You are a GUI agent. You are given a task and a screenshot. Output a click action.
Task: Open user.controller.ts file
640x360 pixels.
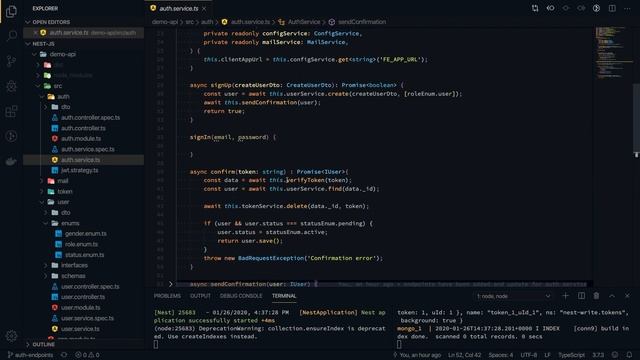coord(83,297)
